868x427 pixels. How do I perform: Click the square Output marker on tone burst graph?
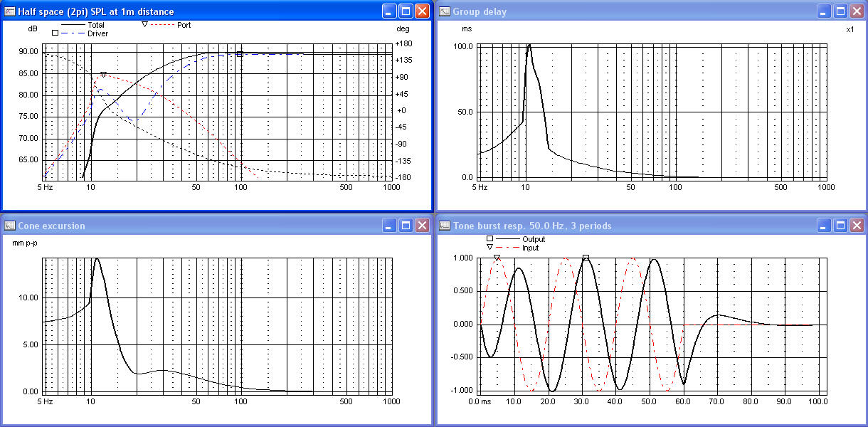point(586,258)
